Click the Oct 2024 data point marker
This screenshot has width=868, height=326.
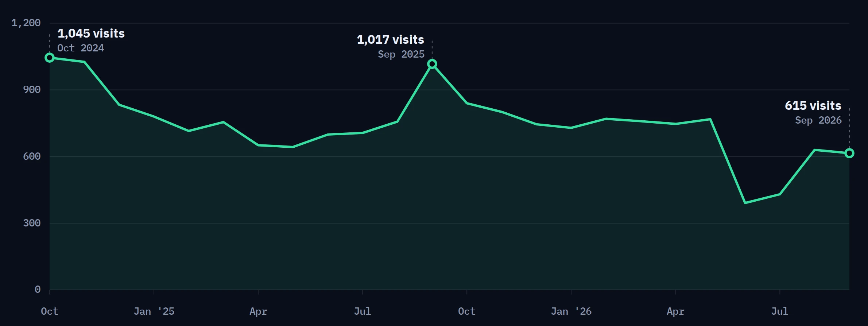coord(50,58)
